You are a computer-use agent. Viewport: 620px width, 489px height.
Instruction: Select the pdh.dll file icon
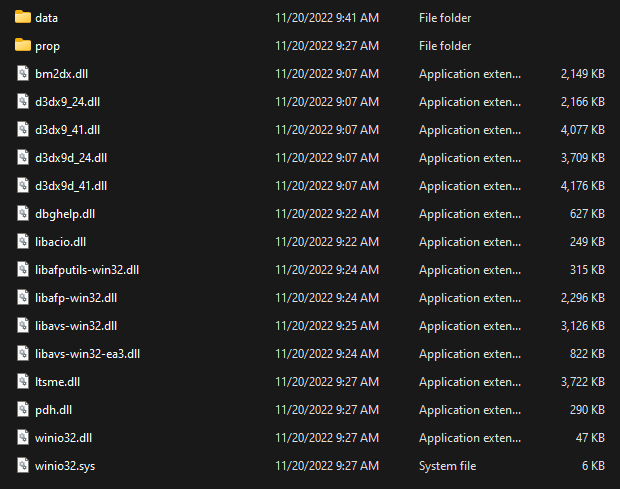[x=23, y=410]
